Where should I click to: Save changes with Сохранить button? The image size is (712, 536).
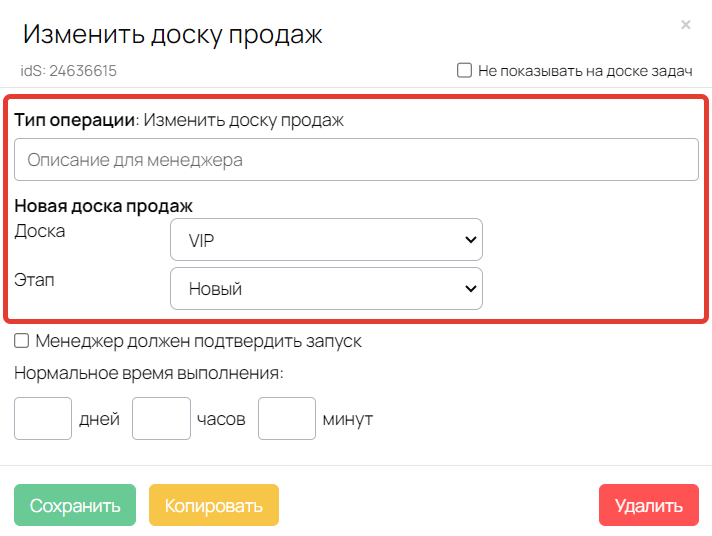[75, 505]
